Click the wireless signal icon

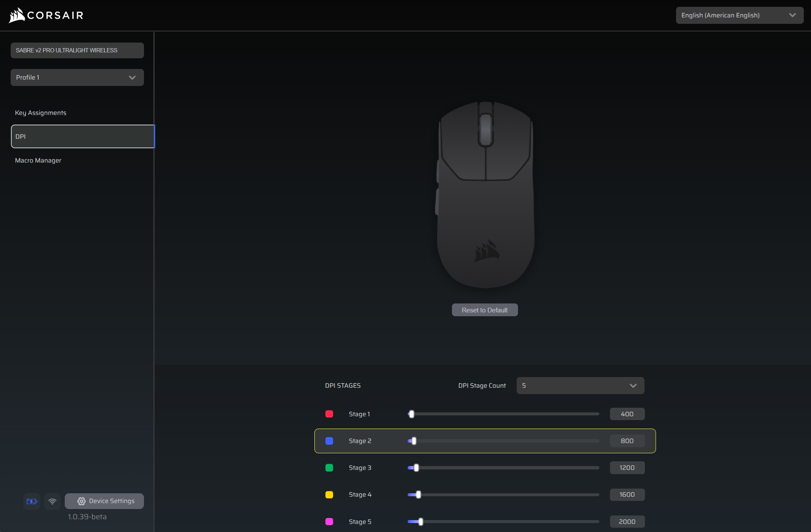52,501
